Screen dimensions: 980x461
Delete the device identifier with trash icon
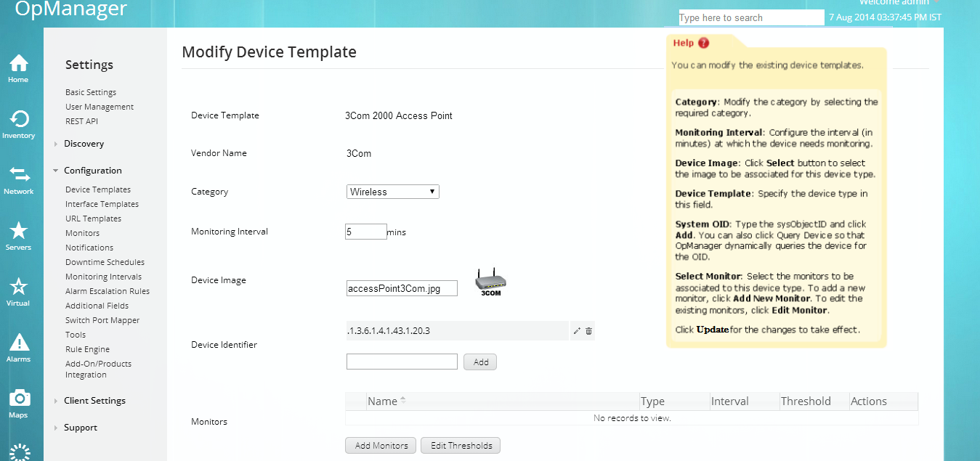point(588,331)
